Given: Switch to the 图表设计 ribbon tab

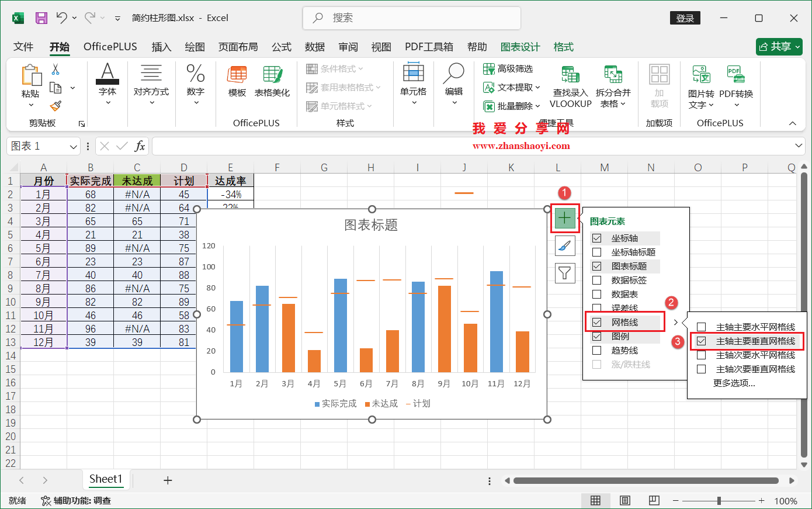Looking at the screenshot, I should tap(520, 46).
